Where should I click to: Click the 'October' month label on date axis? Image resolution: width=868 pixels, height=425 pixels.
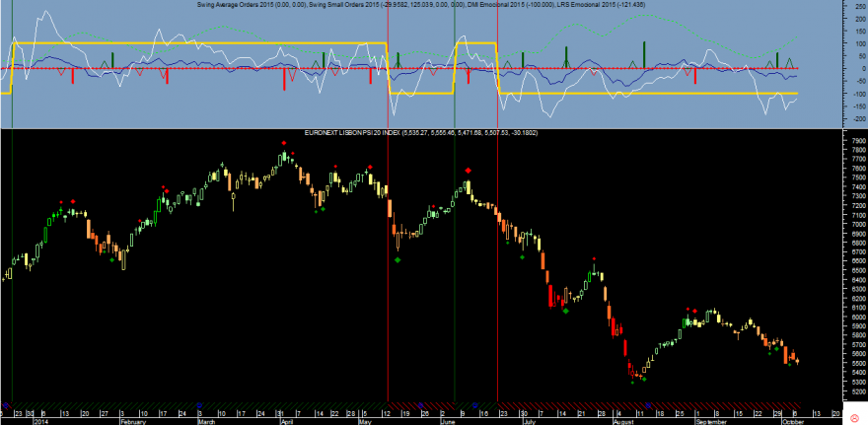(794, 422)
